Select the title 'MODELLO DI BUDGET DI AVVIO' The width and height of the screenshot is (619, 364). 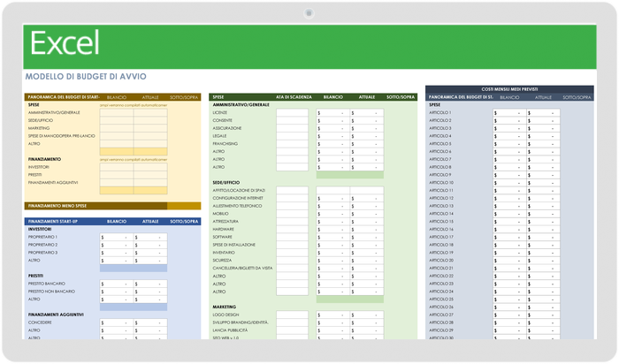[x=86, y=77]
